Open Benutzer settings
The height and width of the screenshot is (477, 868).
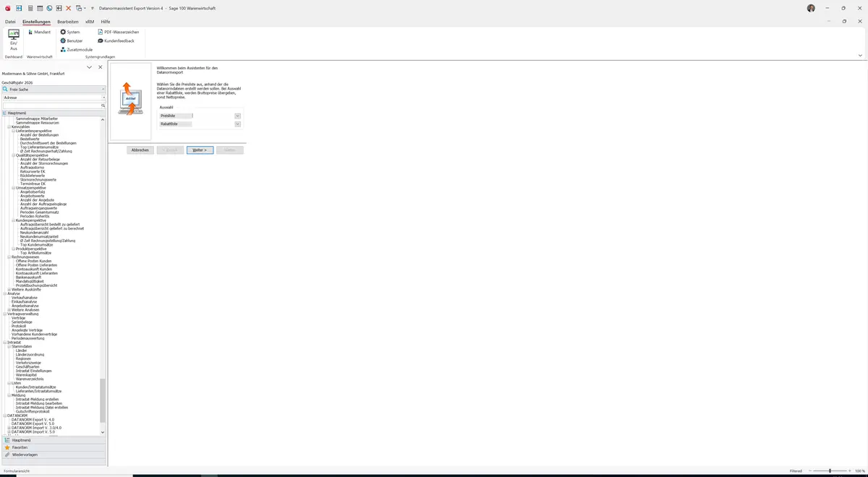pyautogui.click(x=72, y=40)
